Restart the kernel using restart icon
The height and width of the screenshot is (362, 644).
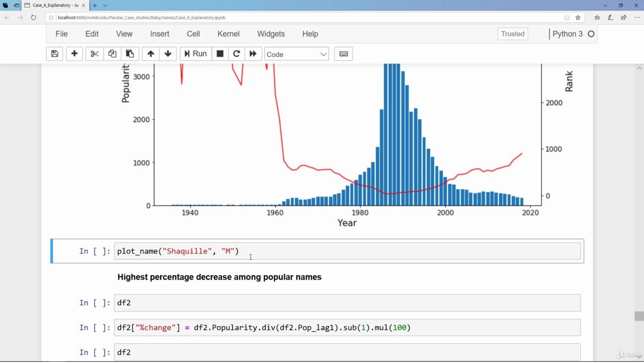236,54
